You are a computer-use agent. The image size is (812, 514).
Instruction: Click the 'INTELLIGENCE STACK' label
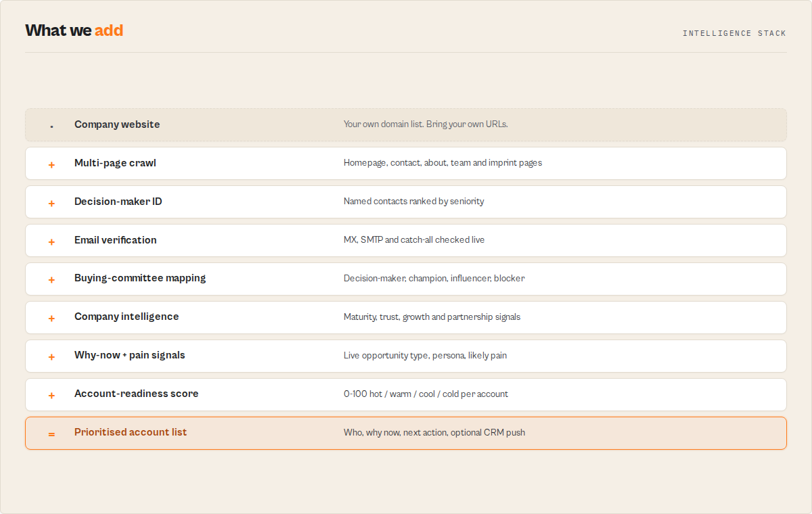tap(734, 33)
